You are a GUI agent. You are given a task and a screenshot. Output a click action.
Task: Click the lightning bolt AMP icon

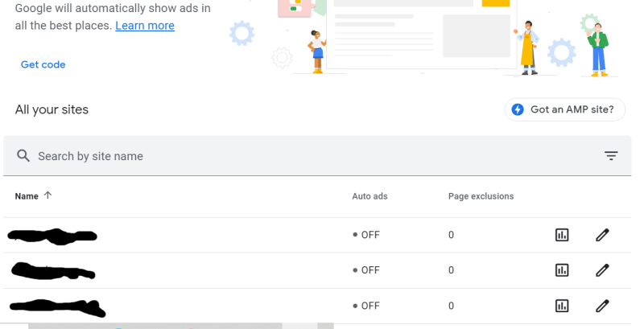[x=518, y=109]
